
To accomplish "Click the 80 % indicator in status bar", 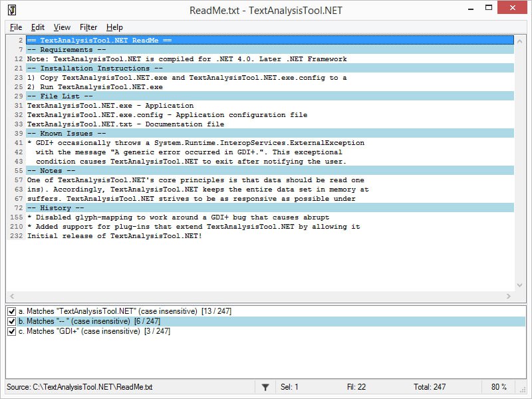I will tap(499, 387).
